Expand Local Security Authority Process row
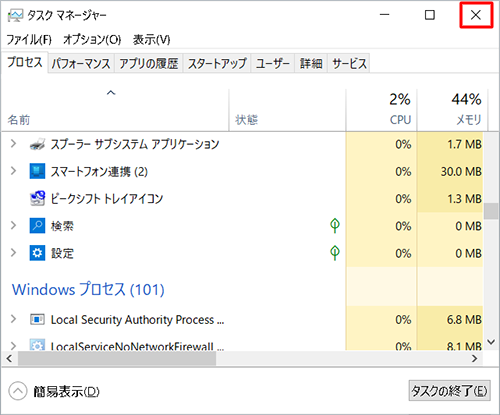Viewport: 500px width, 415px height. pos(13,319)
